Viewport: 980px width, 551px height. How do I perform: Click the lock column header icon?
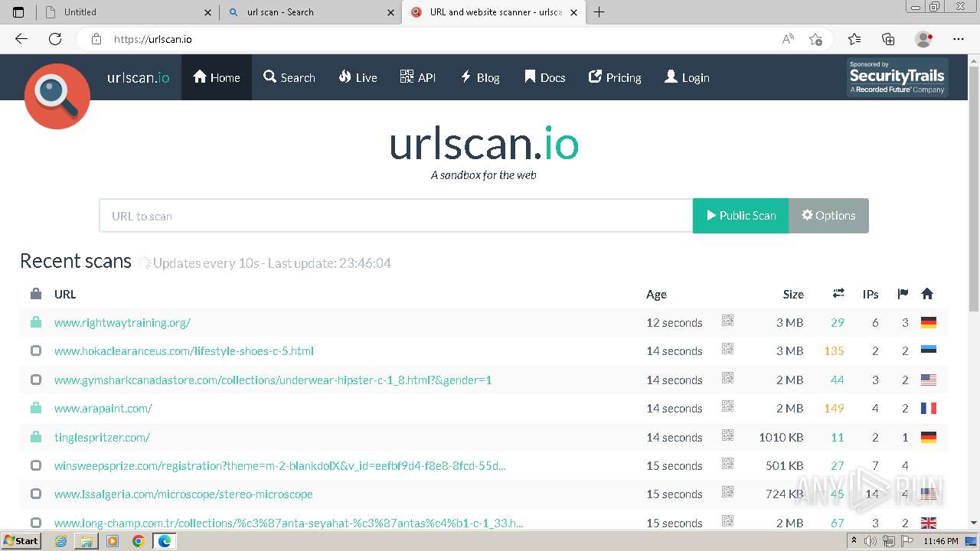click(36, 293)
